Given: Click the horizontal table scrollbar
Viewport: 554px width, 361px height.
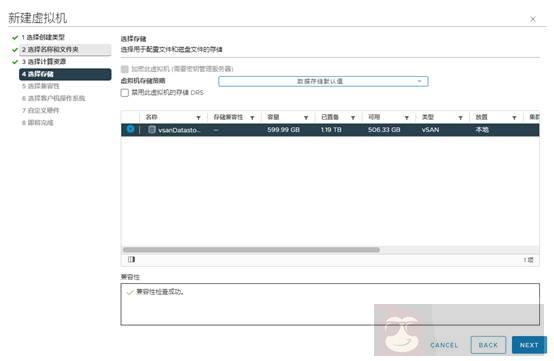Looking at the screenshot, I should (251, 250).
